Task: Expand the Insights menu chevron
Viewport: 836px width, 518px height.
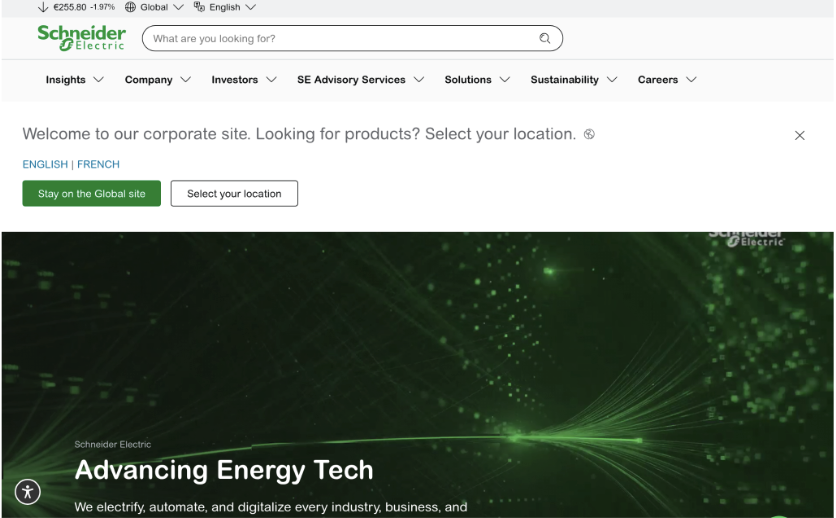Action: 99,79
